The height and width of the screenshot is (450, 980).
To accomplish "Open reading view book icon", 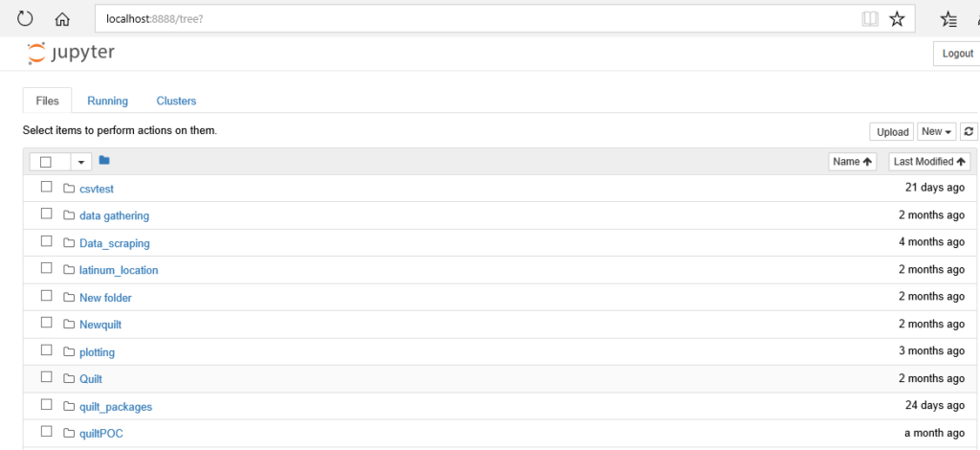I will [869, 19].
